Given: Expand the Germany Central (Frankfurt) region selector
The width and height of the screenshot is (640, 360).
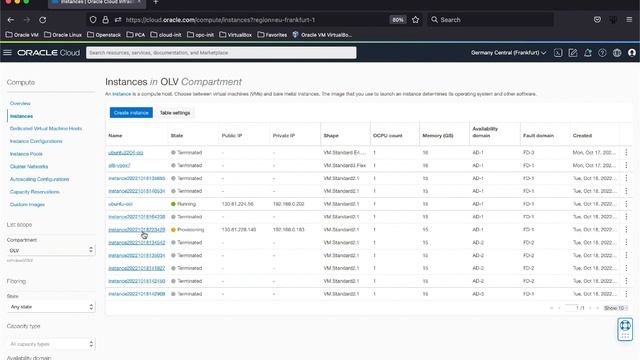Looking at the screenshot, I should (508, 53).
